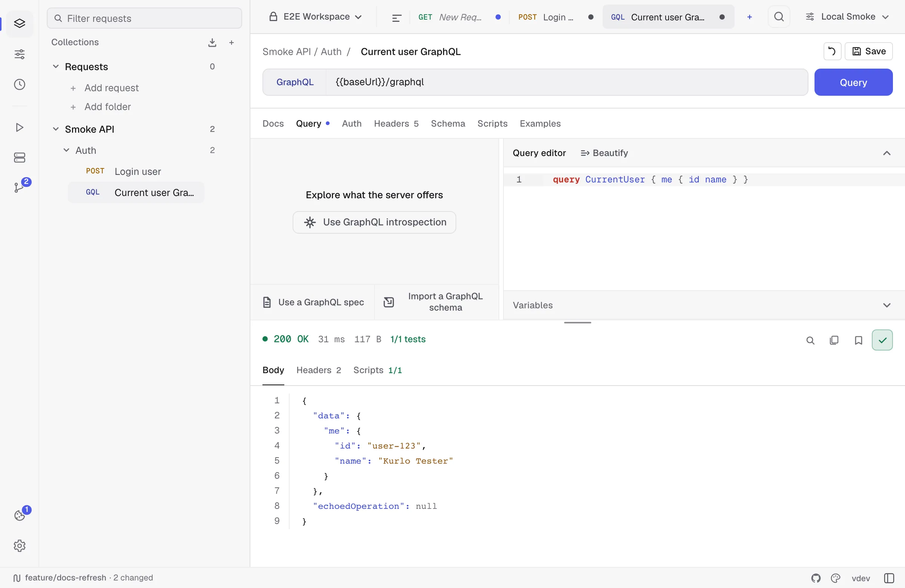Collapse the Smoke API collection

coord(56,129)
